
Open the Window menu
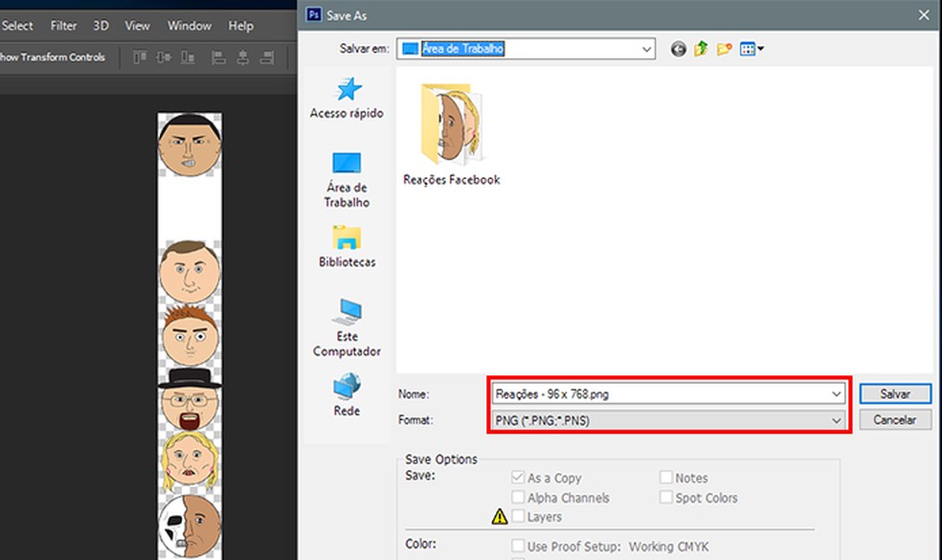tap(190, 26)
